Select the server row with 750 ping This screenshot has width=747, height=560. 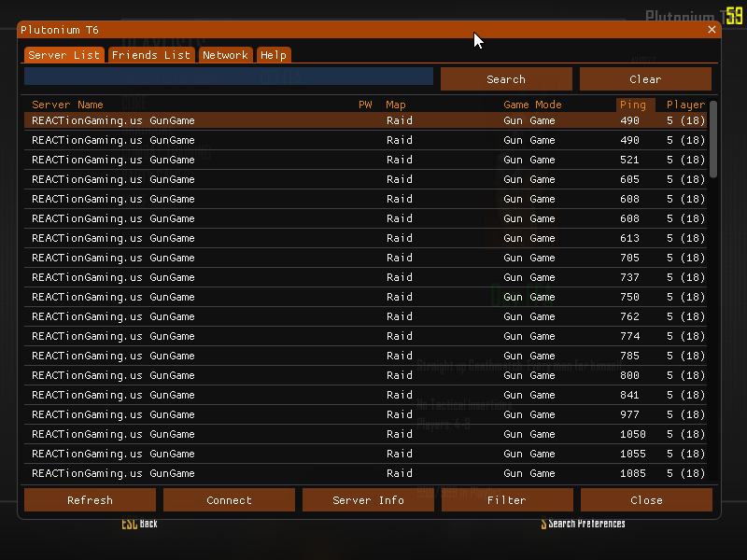pos(364,297)
